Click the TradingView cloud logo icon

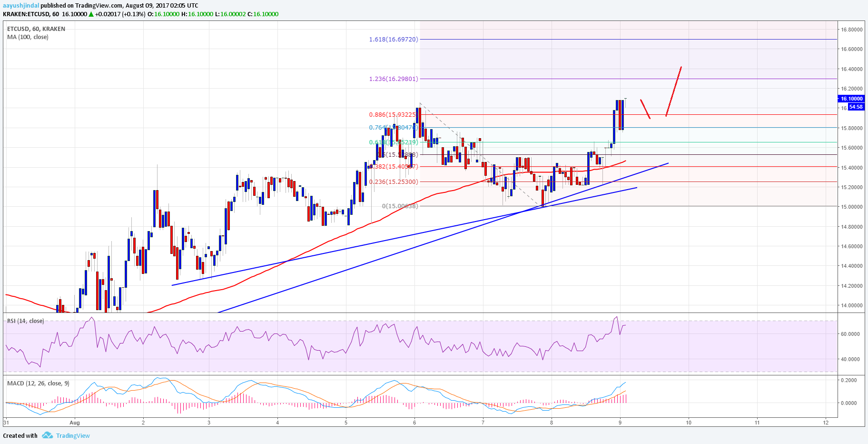[x=47, y=435]
